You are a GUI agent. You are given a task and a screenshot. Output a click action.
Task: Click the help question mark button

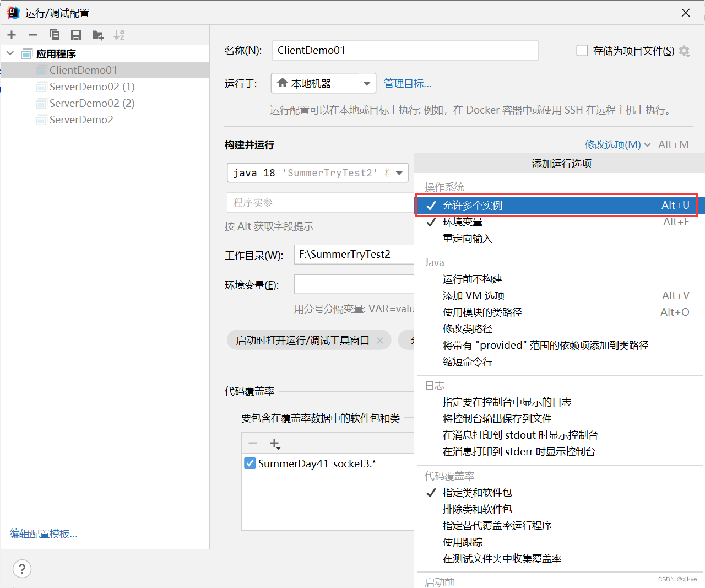point(22,569)
